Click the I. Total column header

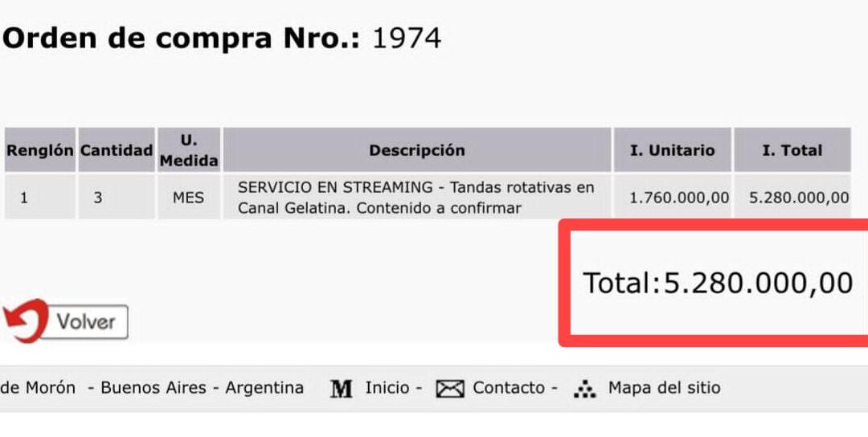point(792,150)
